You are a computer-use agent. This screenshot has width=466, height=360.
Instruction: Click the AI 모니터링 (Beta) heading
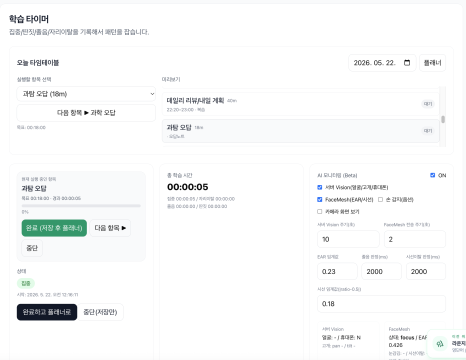click(x=337, y=175)
